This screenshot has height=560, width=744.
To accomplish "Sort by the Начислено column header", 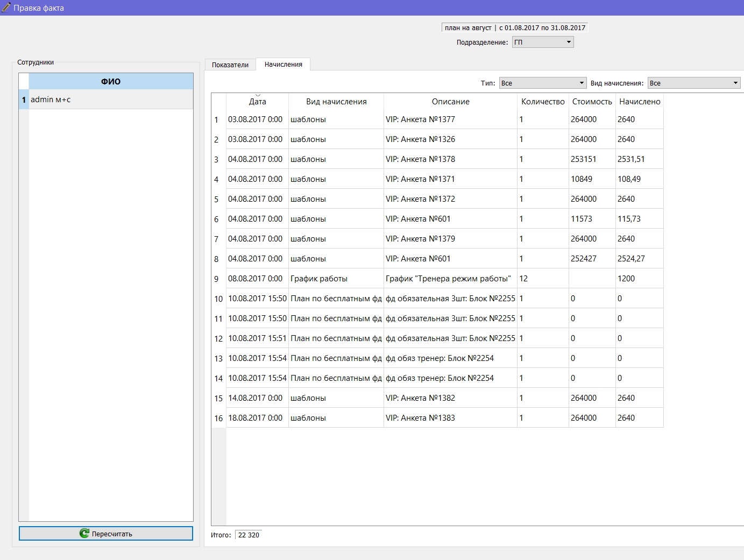I will click(x=640, y=101).
